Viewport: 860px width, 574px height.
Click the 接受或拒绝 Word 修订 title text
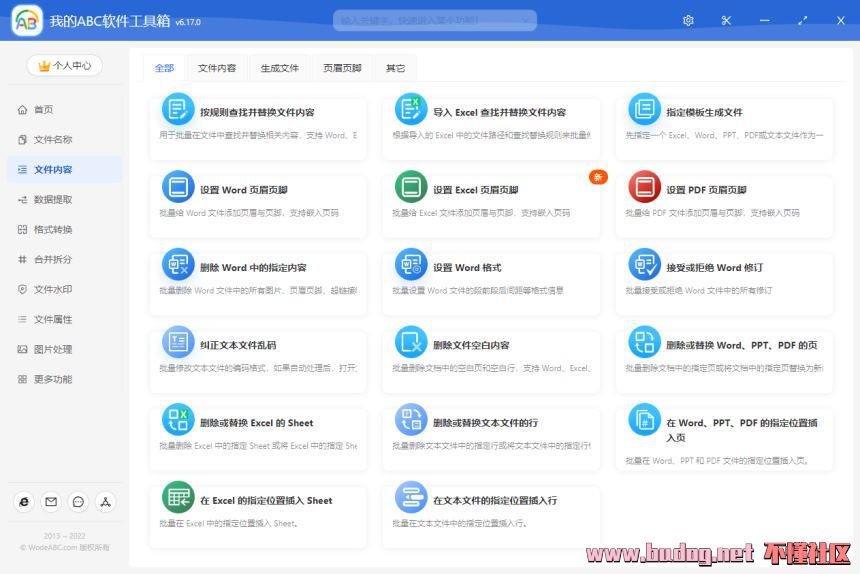point(714,268)
